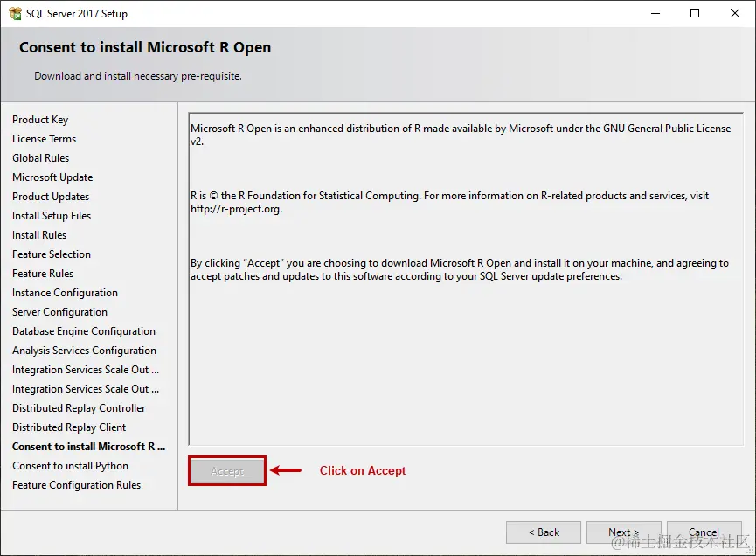Click the Accept button

(x=227, y=470)
